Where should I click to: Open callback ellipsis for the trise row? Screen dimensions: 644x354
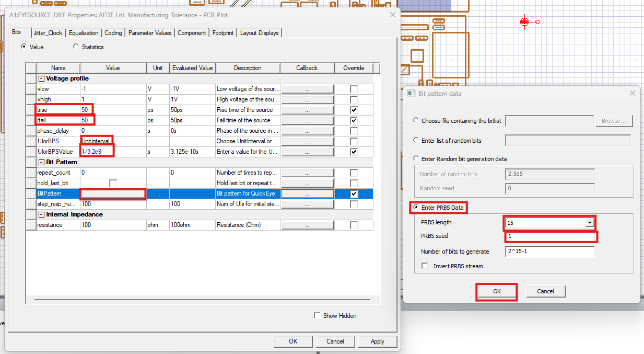pos(307,110)
